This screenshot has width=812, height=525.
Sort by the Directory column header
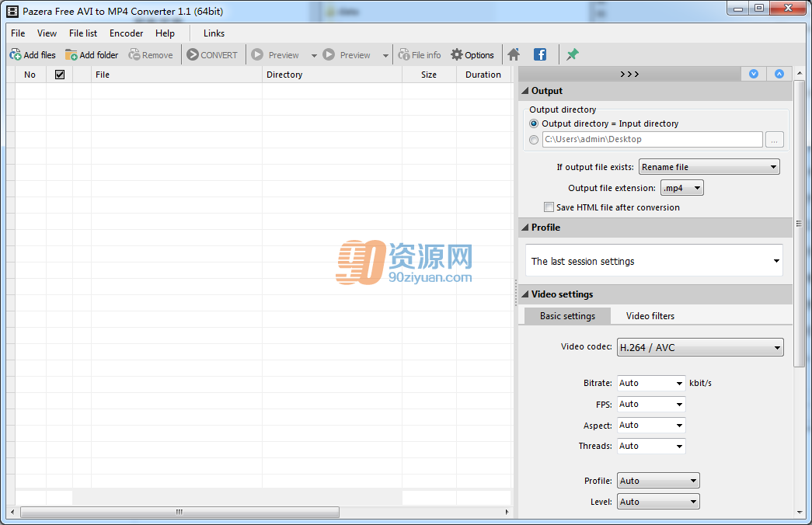click(332, 75)
